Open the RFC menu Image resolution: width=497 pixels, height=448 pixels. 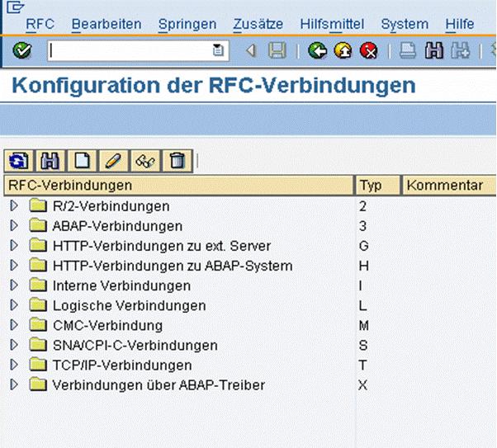click(40, 24)
